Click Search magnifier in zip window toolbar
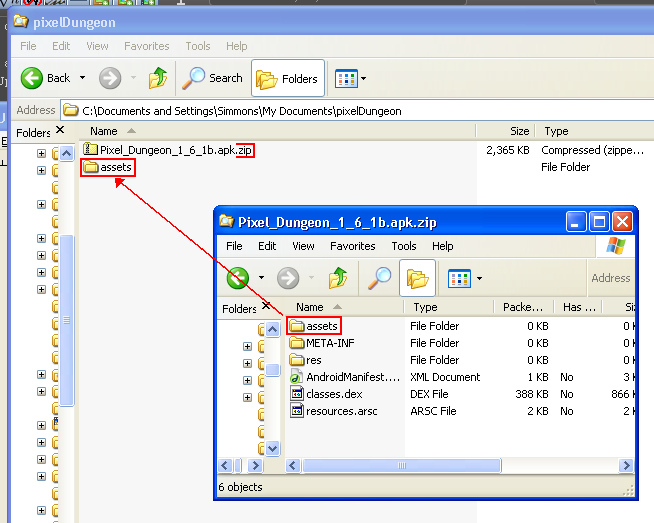654x523 pixels. pos(380,278)
